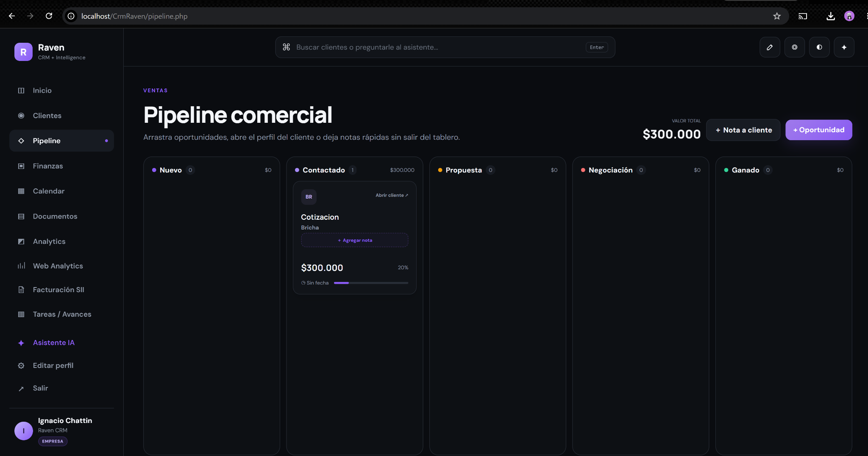Navigate to Clientes section

tap(61, 116)
